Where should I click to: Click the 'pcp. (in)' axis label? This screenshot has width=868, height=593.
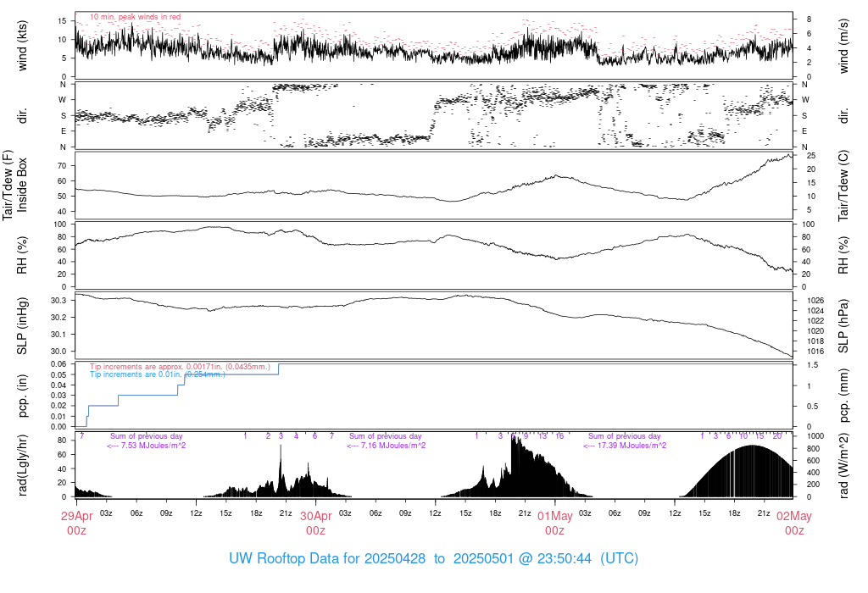[22, 396]
